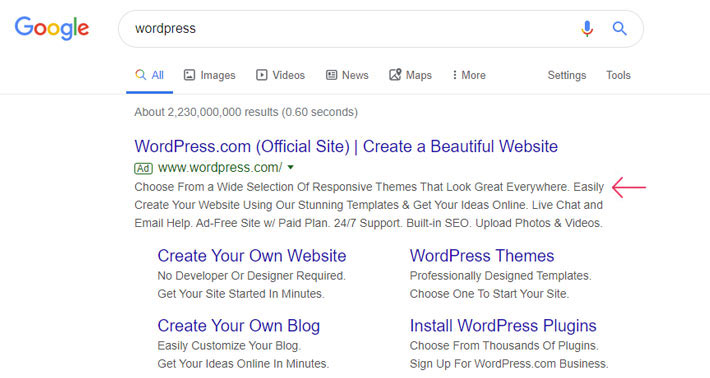Image resolution: width=710 pixels, height=378 pixels.
Task: Select the All results tab
Action: point(149,75)
